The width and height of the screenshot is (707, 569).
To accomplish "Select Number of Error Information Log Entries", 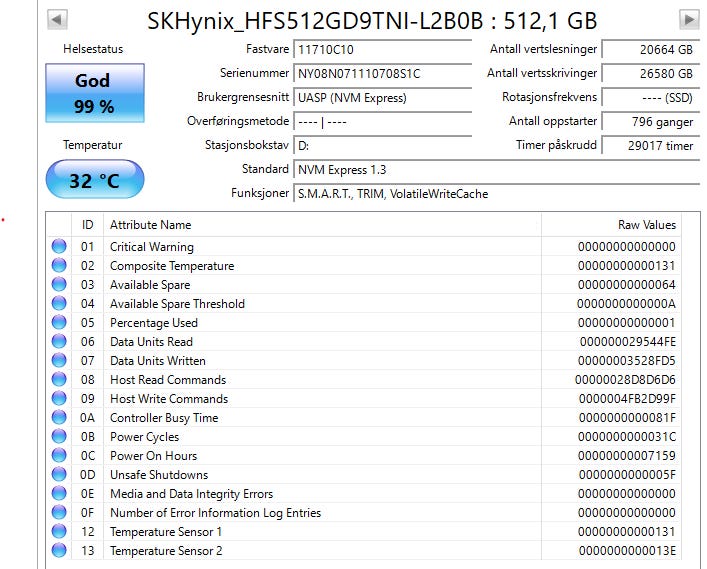I will pos(216,513).
